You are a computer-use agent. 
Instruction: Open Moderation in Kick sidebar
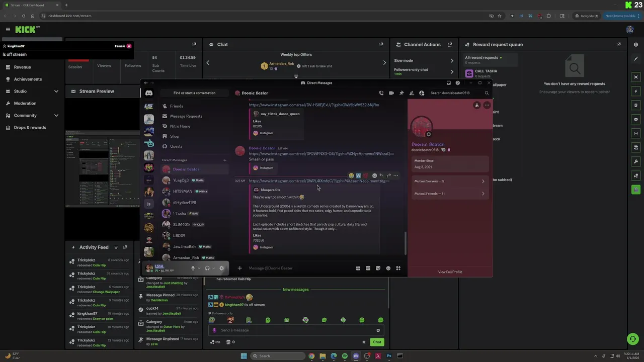(x=25, y=103)
